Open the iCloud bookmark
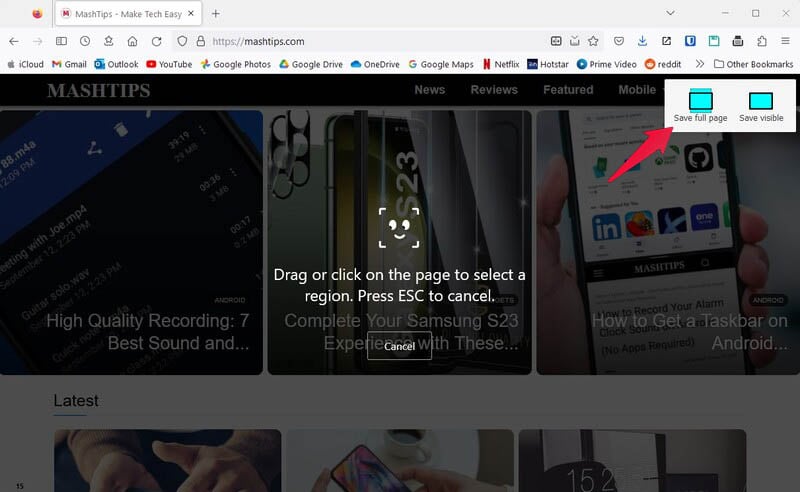This screenshot has height=492, width=800. point(26,64)
